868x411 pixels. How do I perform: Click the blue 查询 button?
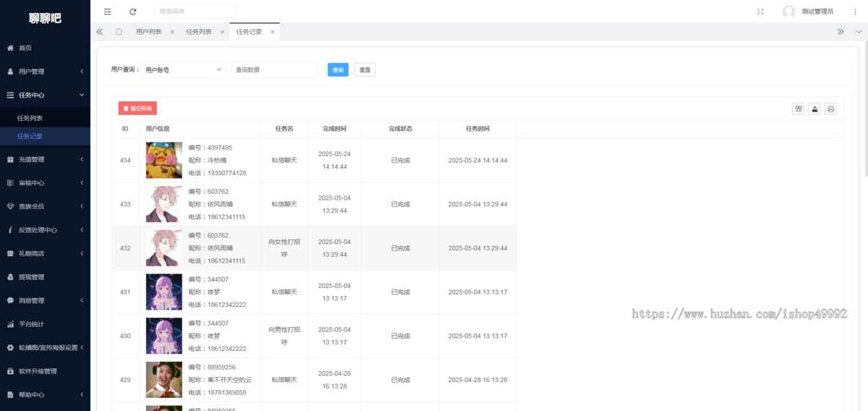(338, 70)
